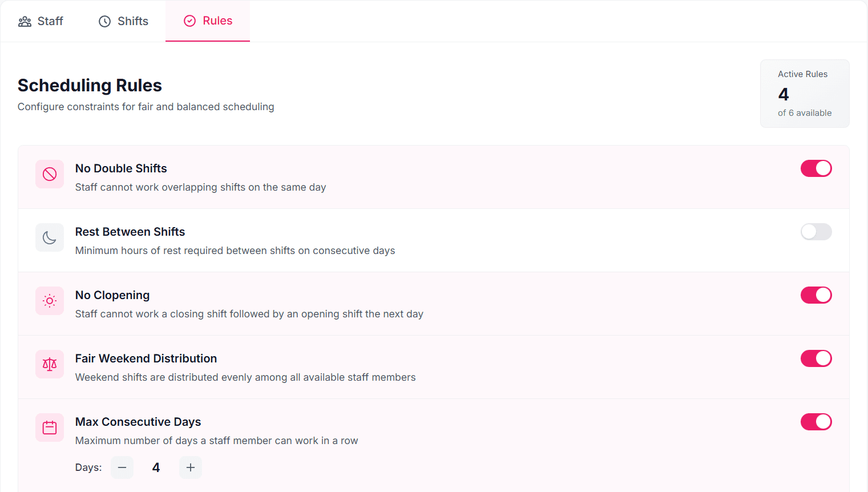Viewport: 868px width, 492px height.
Task: Switch off the Max Consecutive Days rule
Action: tap(815, 422)
